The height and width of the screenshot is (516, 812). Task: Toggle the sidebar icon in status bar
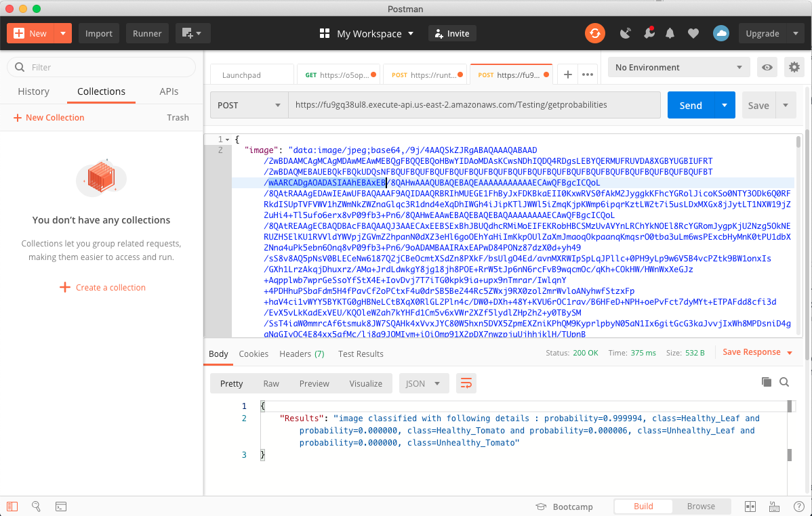click(12, 506)
